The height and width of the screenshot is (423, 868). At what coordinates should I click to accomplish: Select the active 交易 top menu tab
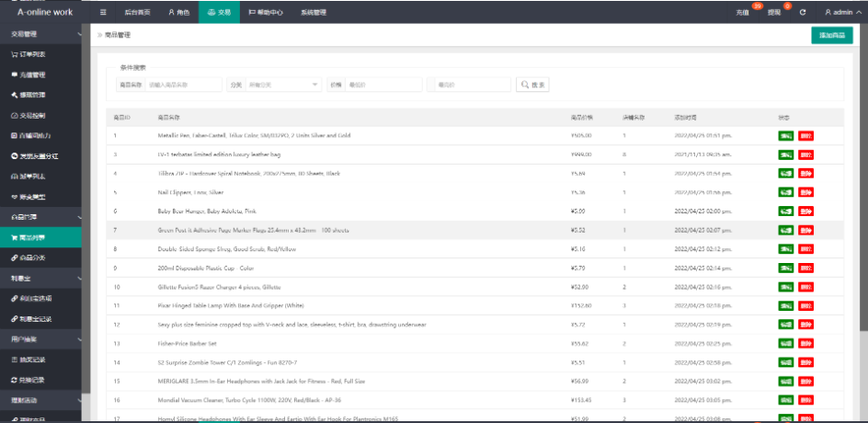(219, 12)
